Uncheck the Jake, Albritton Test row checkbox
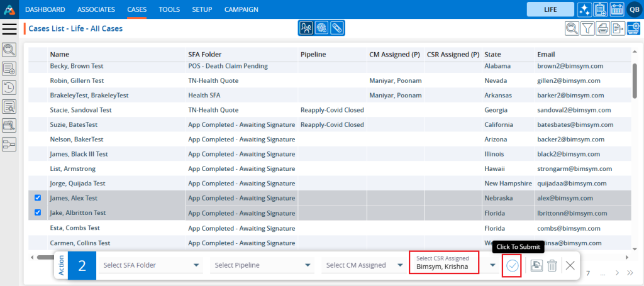The image size is (644, 286). click(37, 213)
